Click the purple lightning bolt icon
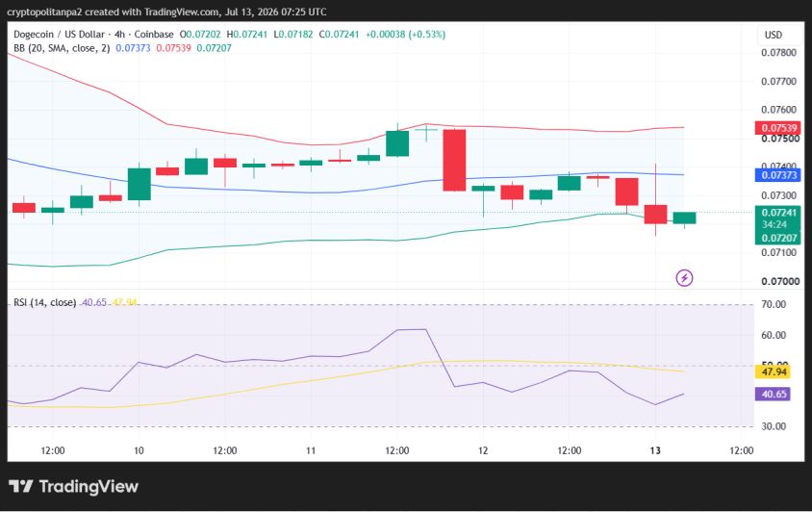The height and width of the screenshot is (512, 812). [x=684, y=278]
